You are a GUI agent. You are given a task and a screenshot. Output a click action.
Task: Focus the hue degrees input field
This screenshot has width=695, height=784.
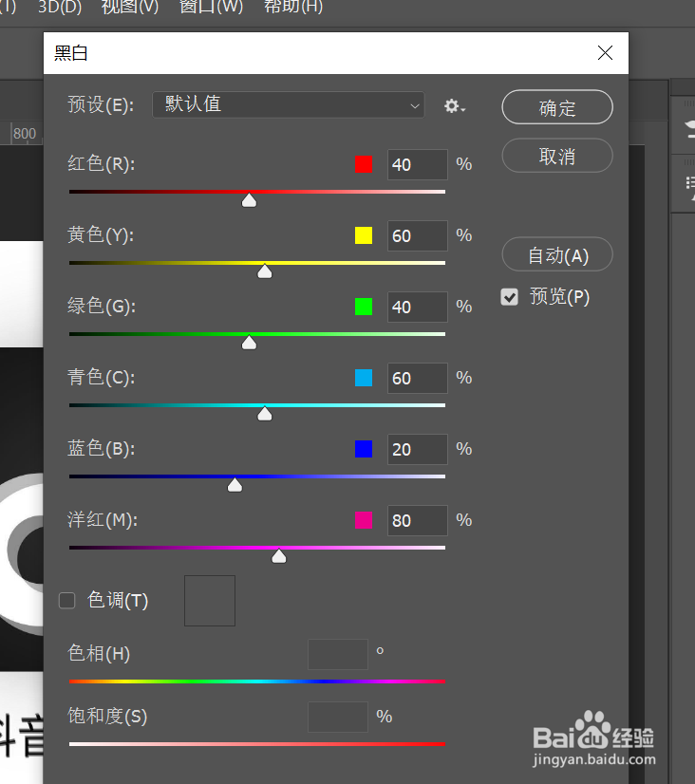coord(338,654)
